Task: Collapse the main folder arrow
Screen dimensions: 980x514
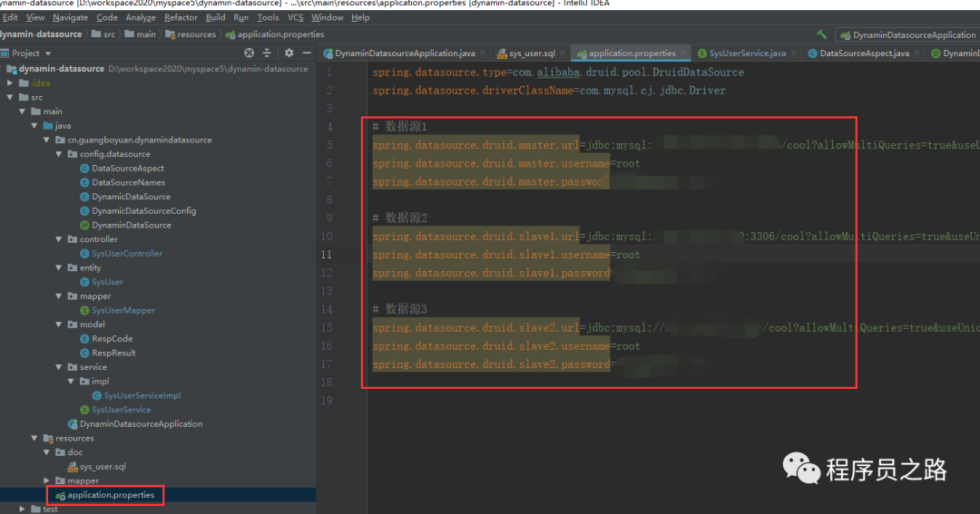Action: 22,112
